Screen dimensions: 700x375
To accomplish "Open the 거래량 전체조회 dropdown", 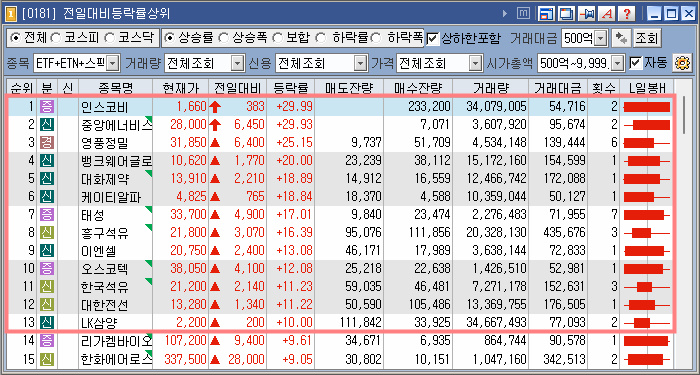I will pyautogui.click(x=239, y=63).
